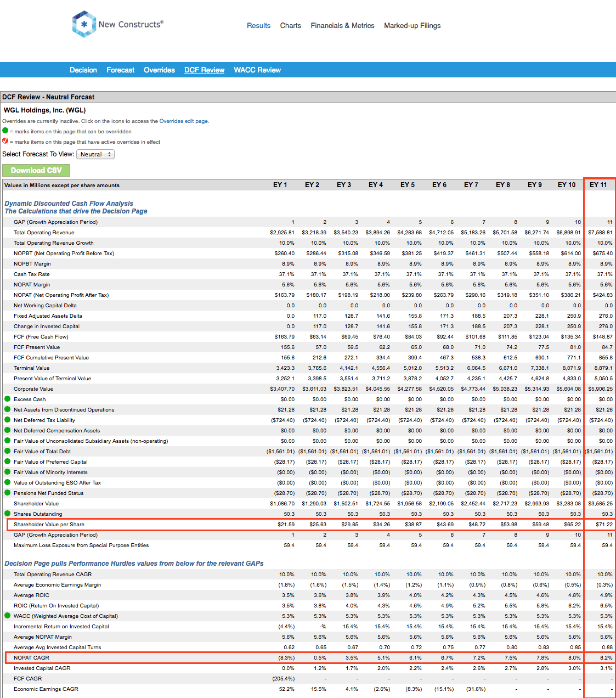Screen dimensions: 616x698
Task: Switch to the Overrides sub-tab
Action: tap(159, 70)
